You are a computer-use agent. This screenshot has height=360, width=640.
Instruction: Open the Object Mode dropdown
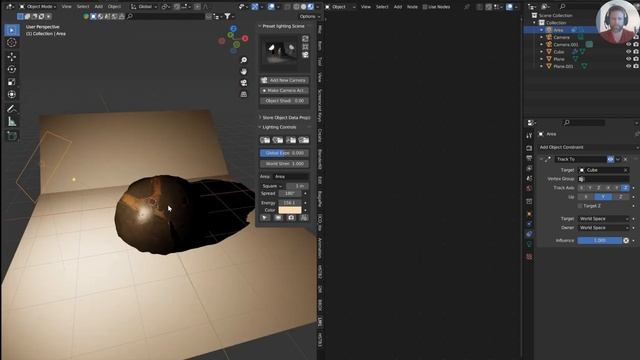(38, 7)
